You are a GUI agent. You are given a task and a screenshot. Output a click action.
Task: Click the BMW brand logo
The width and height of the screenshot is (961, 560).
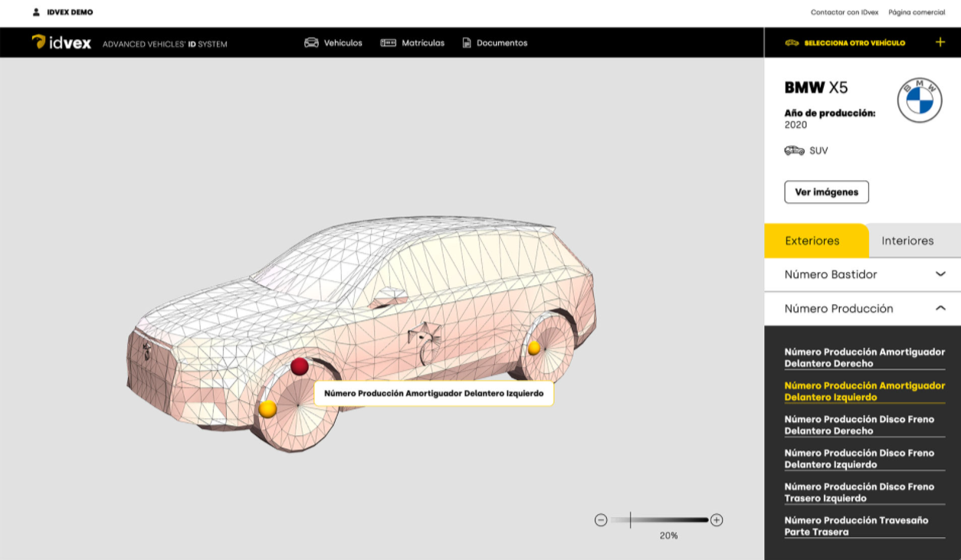[920, 100]
